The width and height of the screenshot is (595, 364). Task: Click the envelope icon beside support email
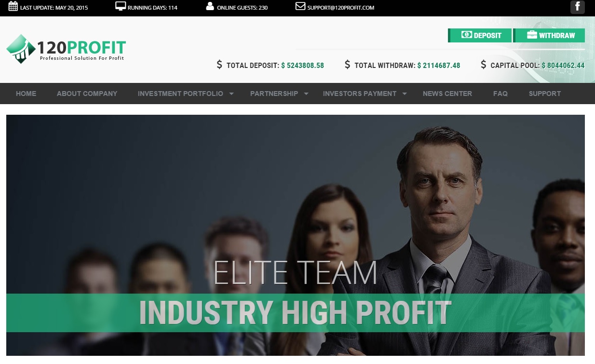click(x=300, y=7)
